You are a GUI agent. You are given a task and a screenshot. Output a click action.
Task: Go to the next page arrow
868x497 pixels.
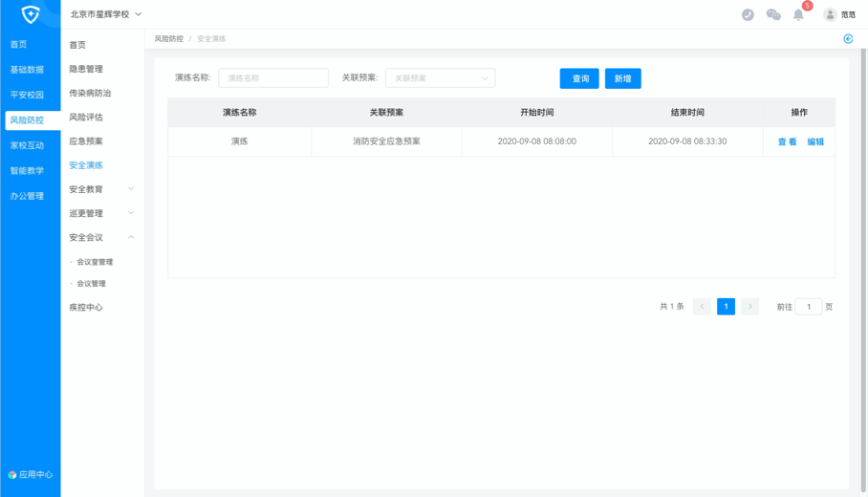[750, 307]
